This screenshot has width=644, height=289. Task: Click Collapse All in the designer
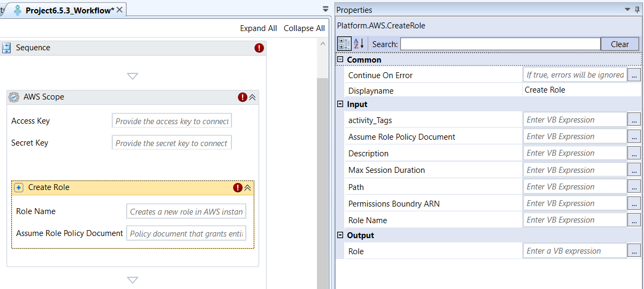pyautogui.click(x=304, y=28)
